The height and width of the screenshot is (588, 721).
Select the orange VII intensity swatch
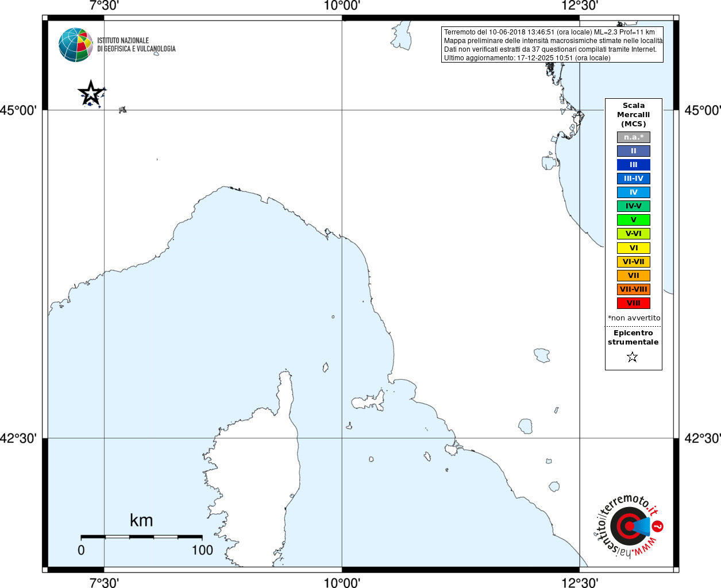(x=634, y=276)
